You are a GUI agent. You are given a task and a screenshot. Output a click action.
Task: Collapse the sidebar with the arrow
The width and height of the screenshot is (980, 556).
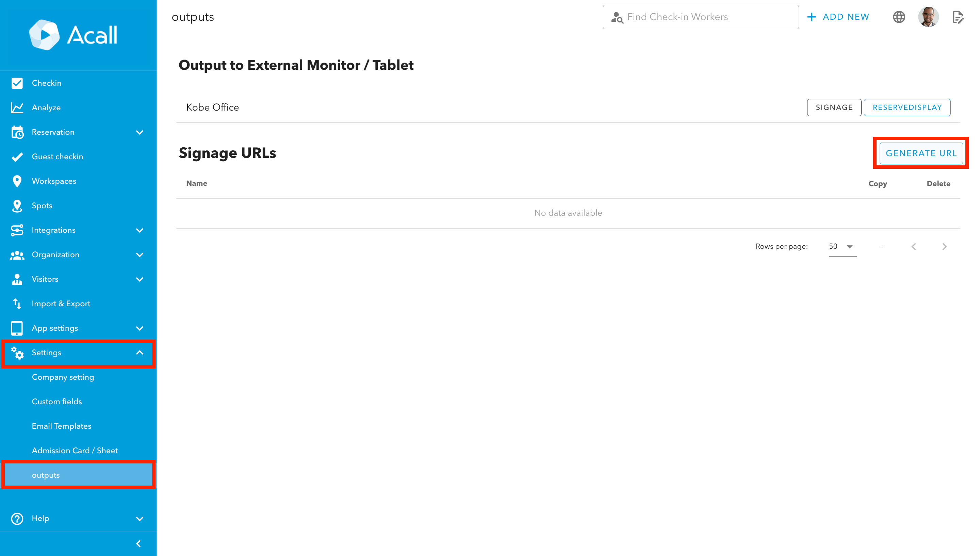pos(138,543)
